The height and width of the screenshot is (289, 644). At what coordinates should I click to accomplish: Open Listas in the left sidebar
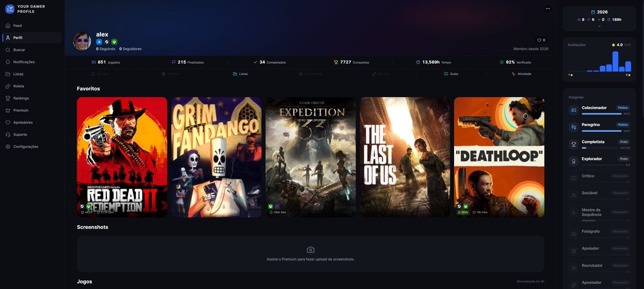(32, 74)
